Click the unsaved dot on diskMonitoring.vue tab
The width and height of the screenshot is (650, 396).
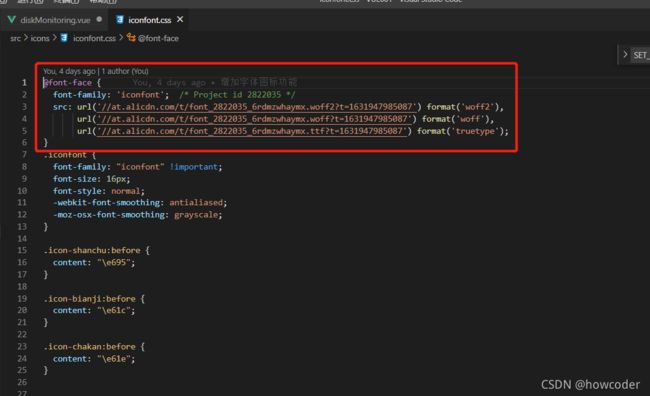tap(99, 19)
